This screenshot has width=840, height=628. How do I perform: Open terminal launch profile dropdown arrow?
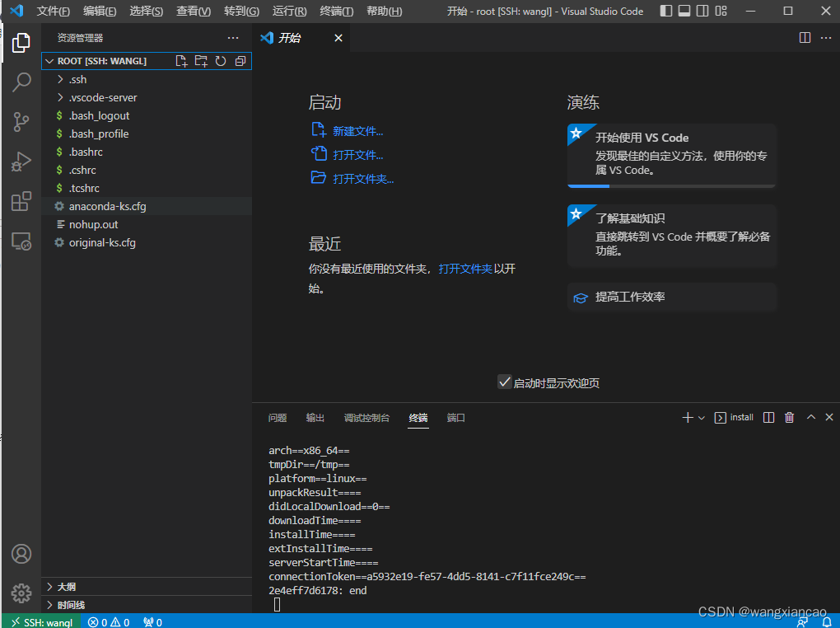[x=702, y=418]
